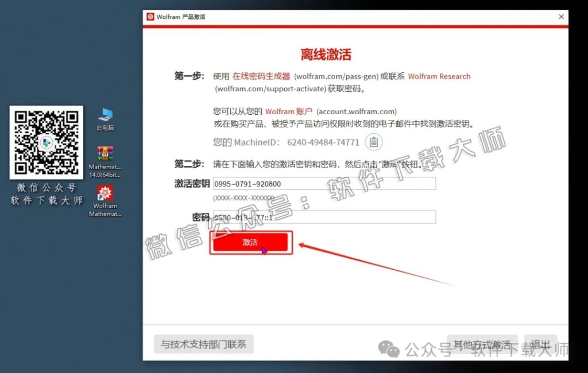Screen dimensions: 588x373
Task: Click the Wolfram logo in the title bar
Action: click(150, 17)
